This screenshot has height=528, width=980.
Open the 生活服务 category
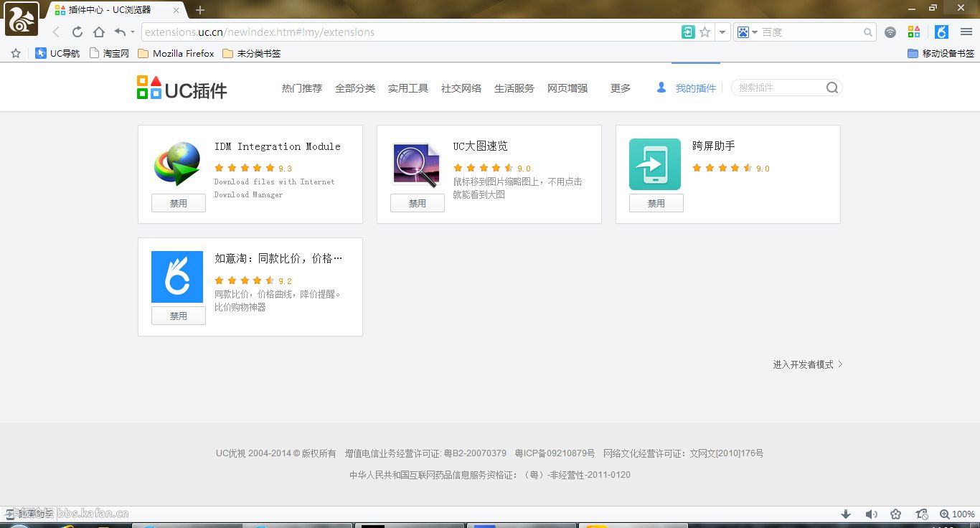[x=514, y=88]
